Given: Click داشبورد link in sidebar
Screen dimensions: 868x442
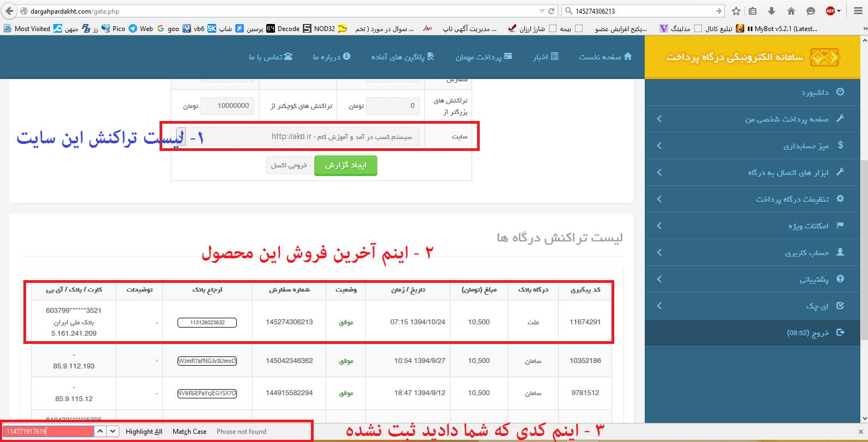Looking at the screenshot, I should 815,92.
